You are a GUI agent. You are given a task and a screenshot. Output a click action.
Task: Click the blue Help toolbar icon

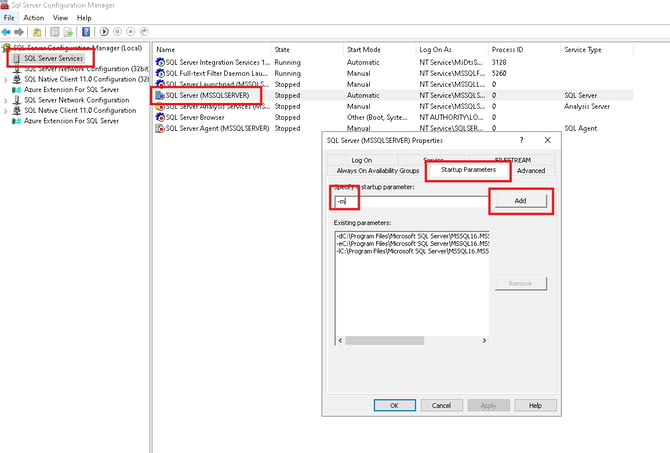pos(86,32)
